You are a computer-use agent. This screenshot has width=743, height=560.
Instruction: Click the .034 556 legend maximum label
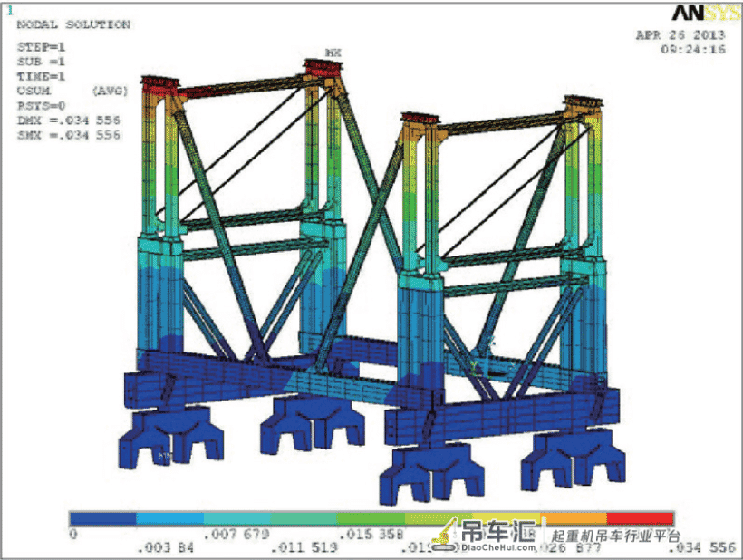(702, 547)
